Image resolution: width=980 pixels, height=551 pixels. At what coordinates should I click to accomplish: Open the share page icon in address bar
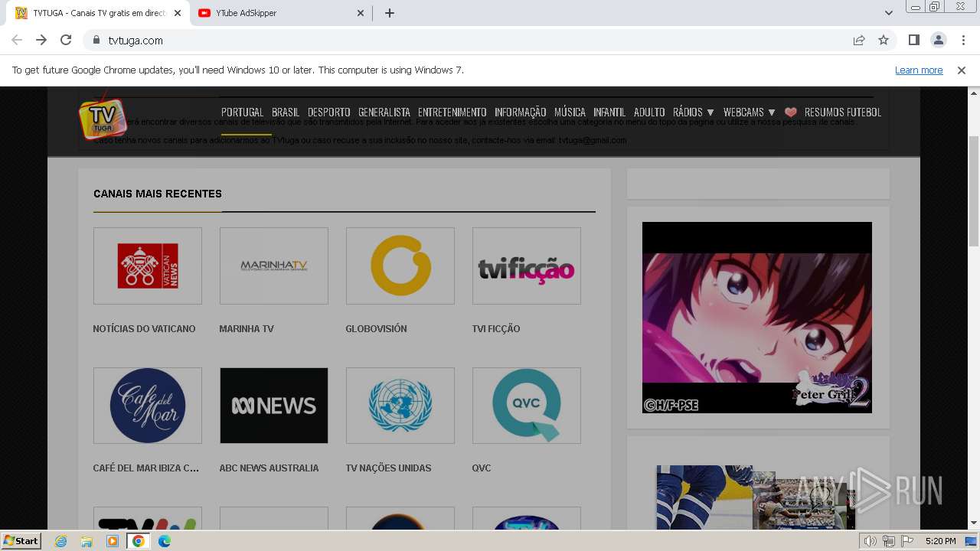[859, 40]
